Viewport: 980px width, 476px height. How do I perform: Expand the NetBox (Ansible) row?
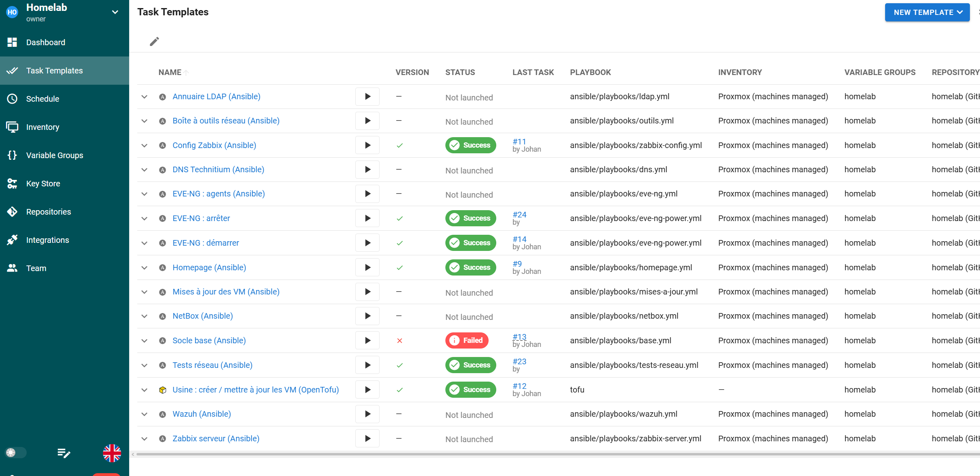pos(144,316)
